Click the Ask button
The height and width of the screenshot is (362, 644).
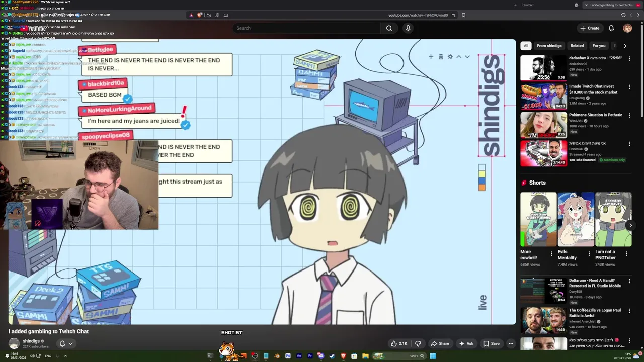point(466,343)
